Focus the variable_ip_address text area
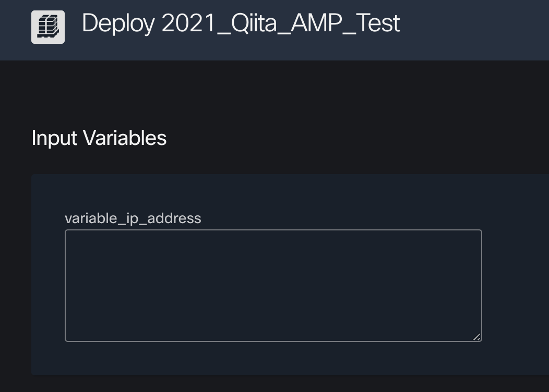This screenshot has width=549, height=392. [273, 285]
